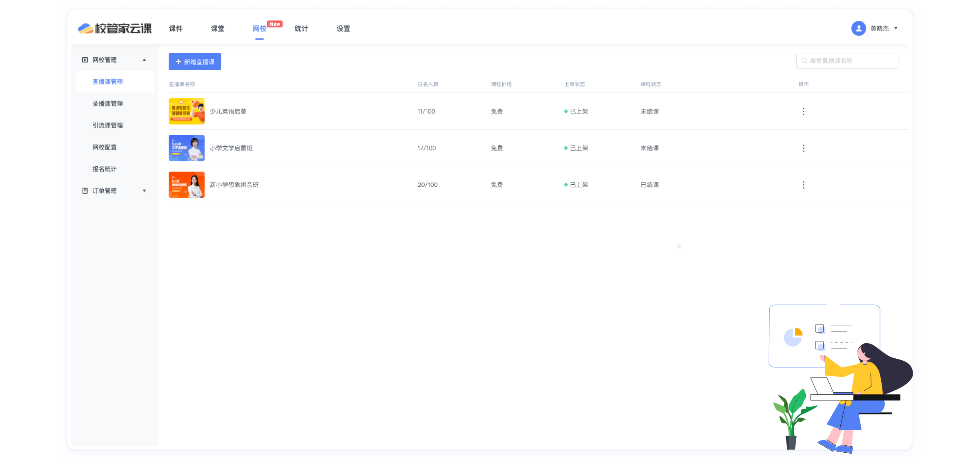Open the 黄晓杰 account dropdown arrow

tap(896, 28)
